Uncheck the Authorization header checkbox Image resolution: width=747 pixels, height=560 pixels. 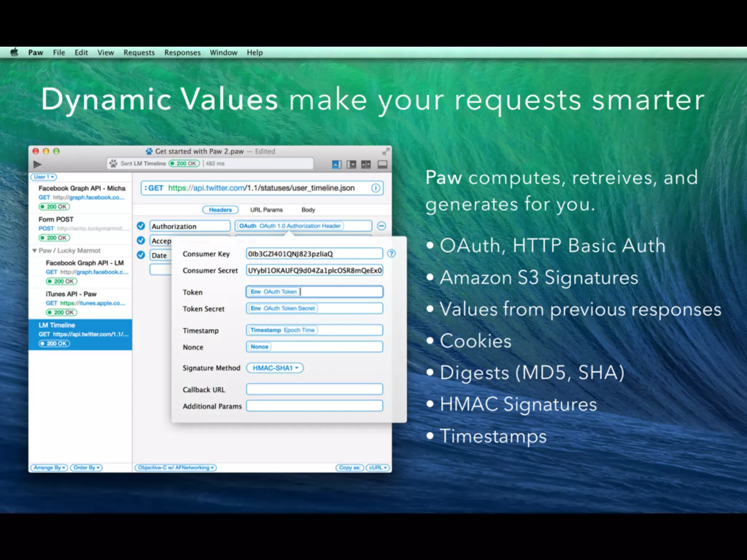(141, 226)
